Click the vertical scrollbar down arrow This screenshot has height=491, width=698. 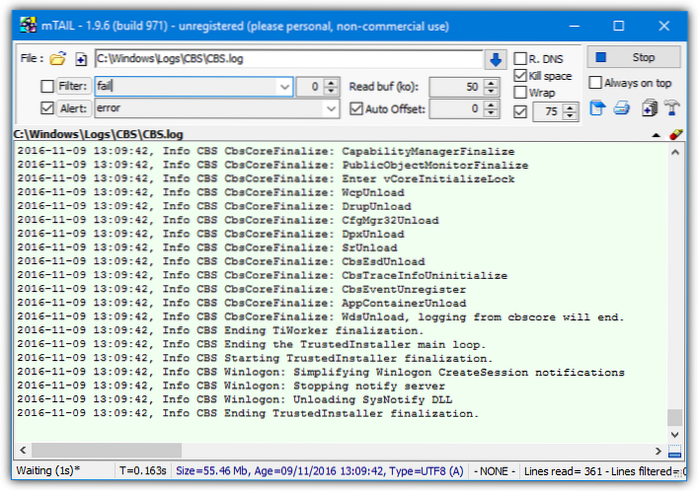(x=674, y=434)
